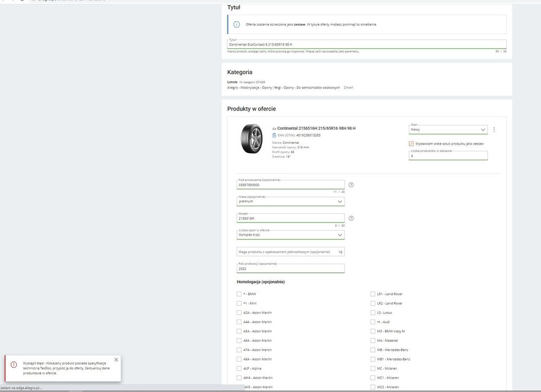Check the 'ALP - Alpina' homologation box
541x392 pixels.
239,369
